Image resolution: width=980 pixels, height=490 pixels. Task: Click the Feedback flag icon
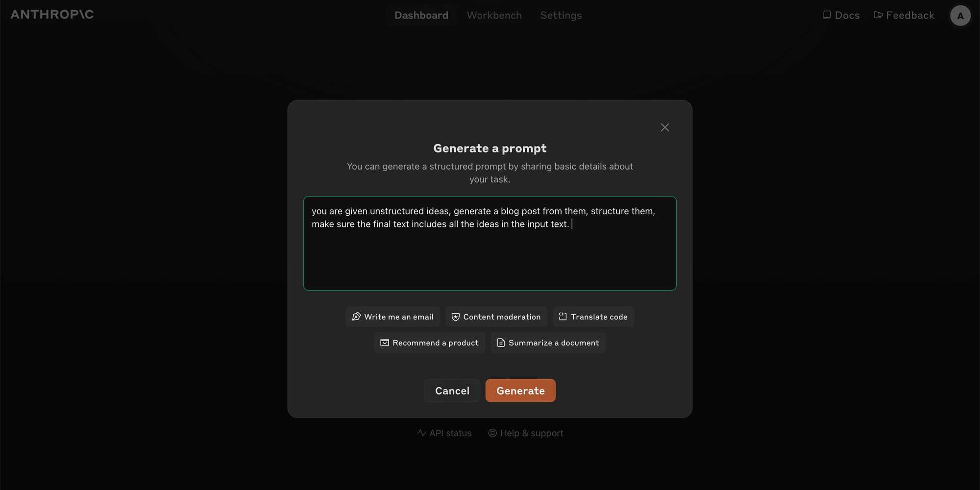pos(878,15)
